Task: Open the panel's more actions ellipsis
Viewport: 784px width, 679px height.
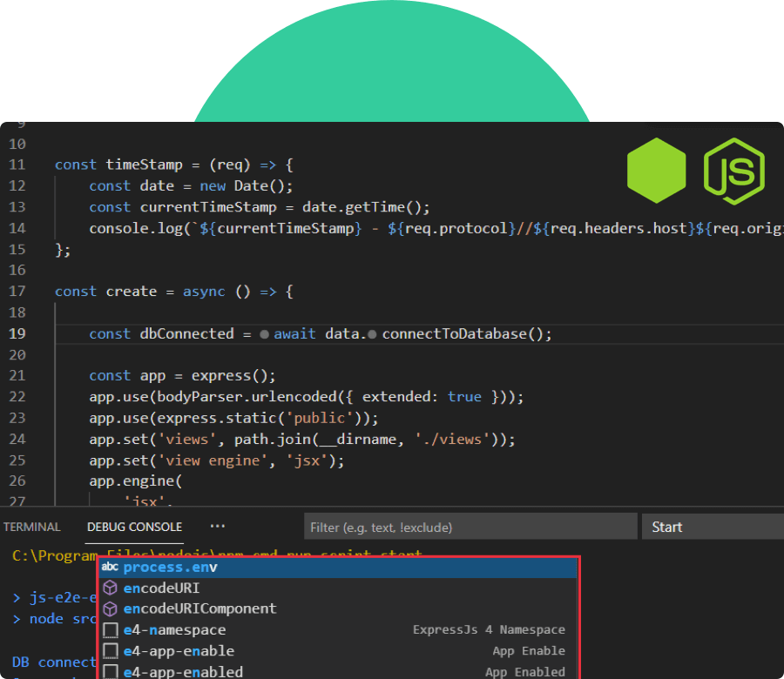Action: [x=218, y=526]
